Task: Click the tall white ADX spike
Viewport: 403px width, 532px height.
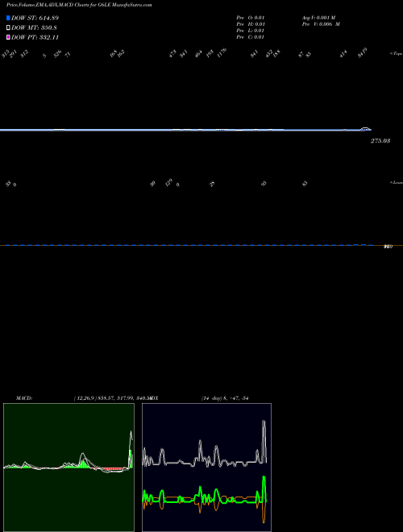Action: [264, 441]
